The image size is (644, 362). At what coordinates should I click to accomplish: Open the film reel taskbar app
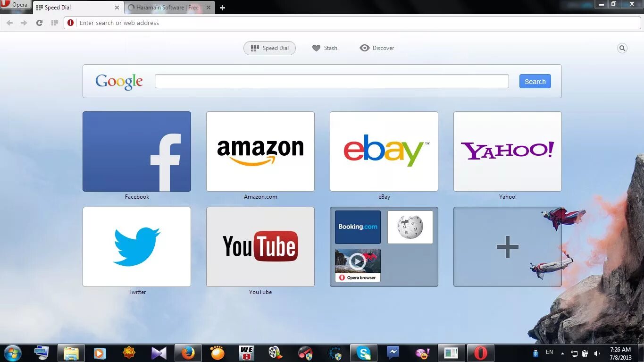276,353
